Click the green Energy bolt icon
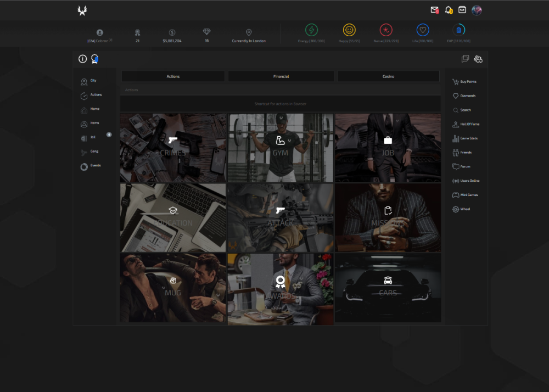 pos(311,30)
